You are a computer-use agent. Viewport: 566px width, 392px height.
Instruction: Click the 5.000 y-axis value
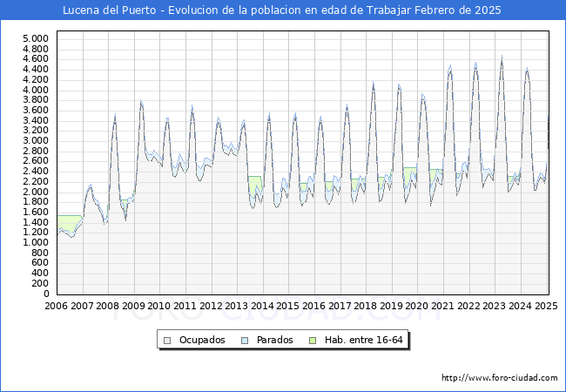click(x=36, y=38)
